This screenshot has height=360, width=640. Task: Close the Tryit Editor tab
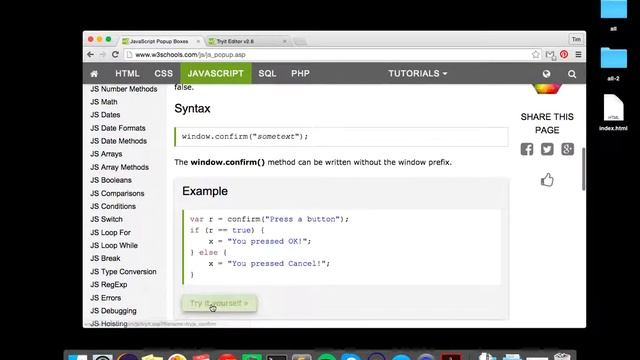point(285,41)
